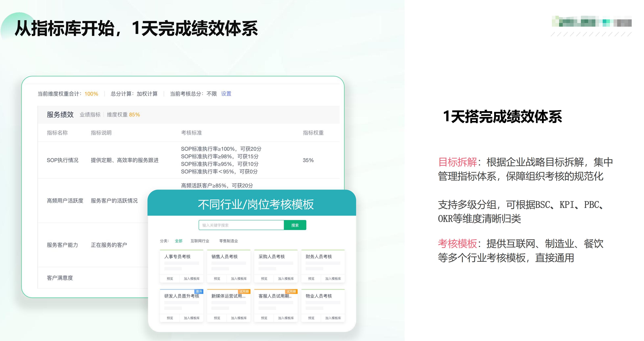The height and width of the screenshot is (341, 644).
Task: 预览销售人员考核模板
Action: [217, 278]
